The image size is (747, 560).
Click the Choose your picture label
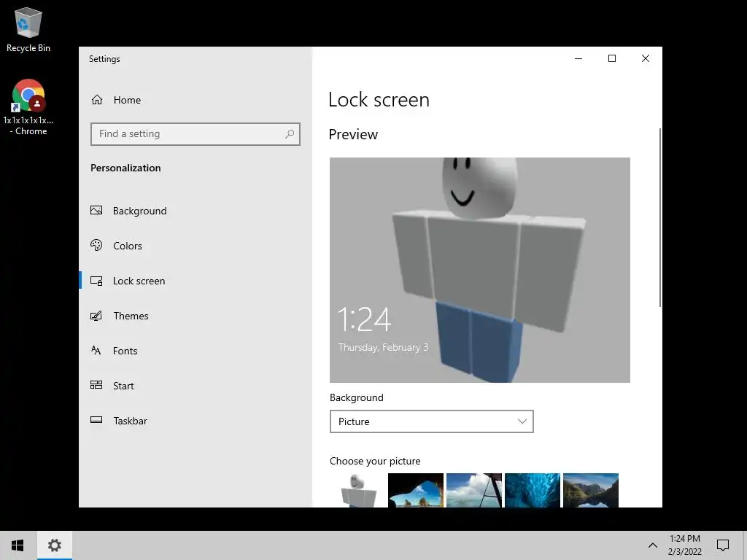coord(375,461)
